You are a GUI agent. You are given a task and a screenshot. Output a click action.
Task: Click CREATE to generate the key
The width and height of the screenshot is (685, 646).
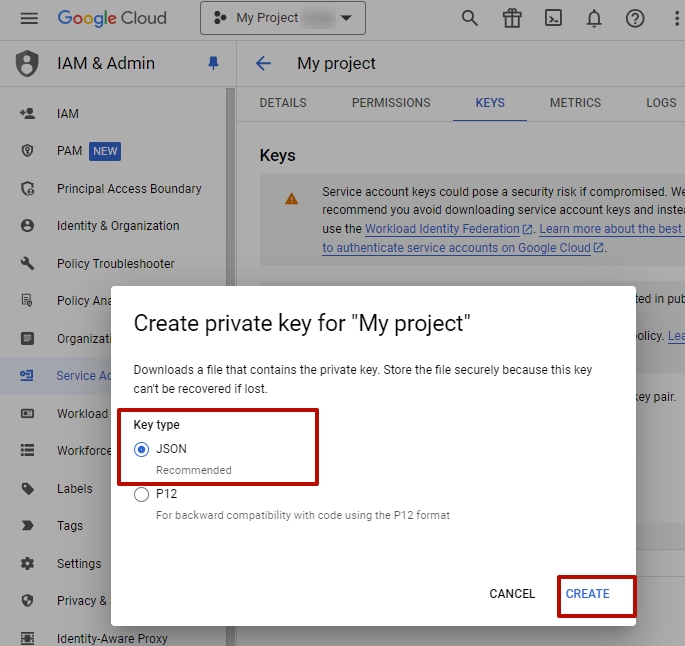588,594
